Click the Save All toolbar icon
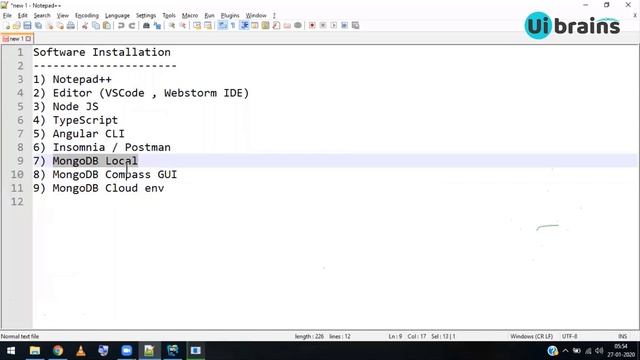 (38, 25)
